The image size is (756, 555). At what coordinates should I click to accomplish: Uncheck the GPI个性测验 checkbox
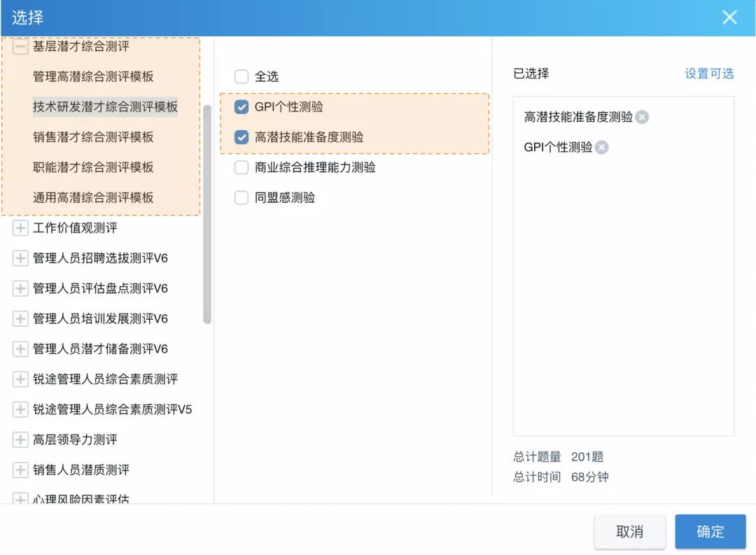(x=241, y=107)
